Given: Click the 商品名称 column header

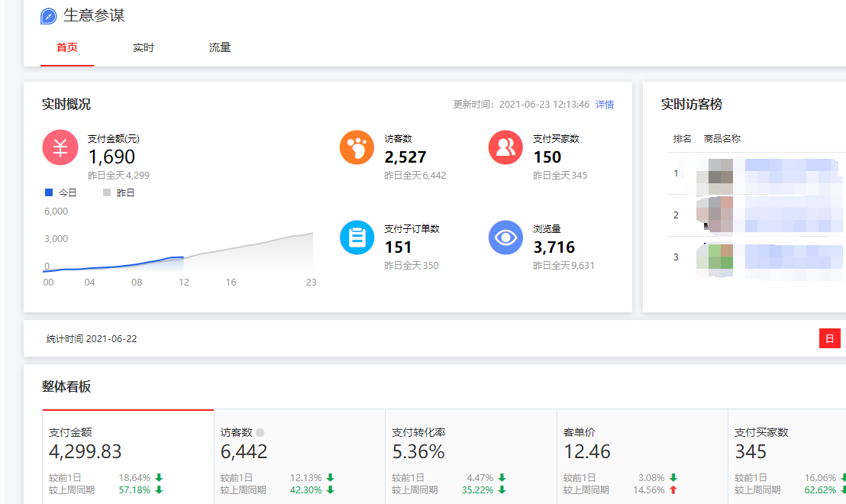Looking at the screenshot, I should (x=722, y=139).
